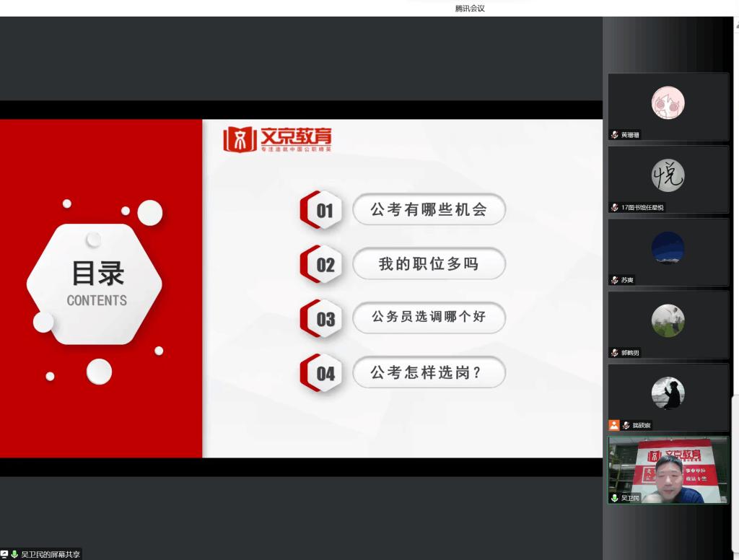Select the 悦 calligraphy avatar tile
The width and height of the screenshot is (739, 560).
[668, 175]
